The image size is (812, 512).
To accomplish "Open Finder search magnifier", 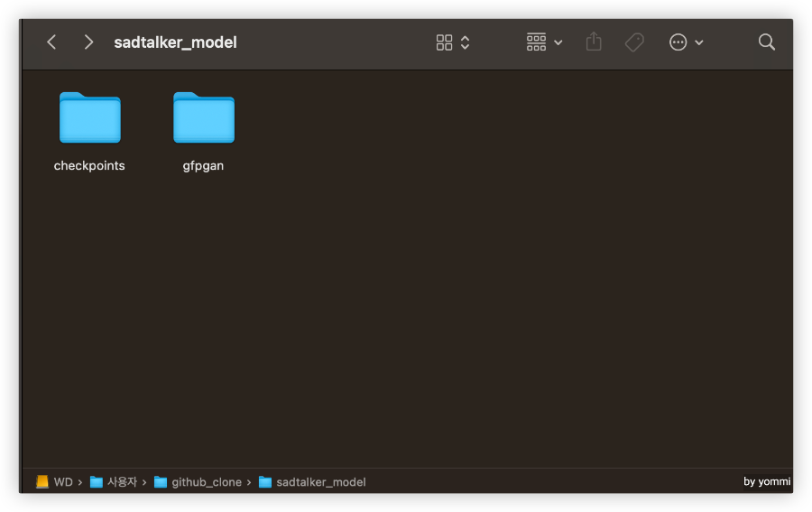I will 766,42.
